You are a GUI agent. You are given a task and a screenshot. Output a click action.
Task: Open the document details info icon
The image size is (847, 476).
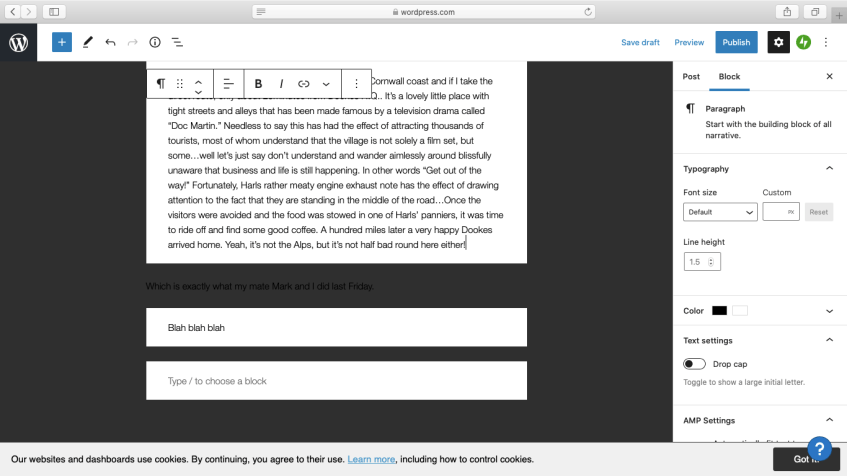[x=155, y=42]
